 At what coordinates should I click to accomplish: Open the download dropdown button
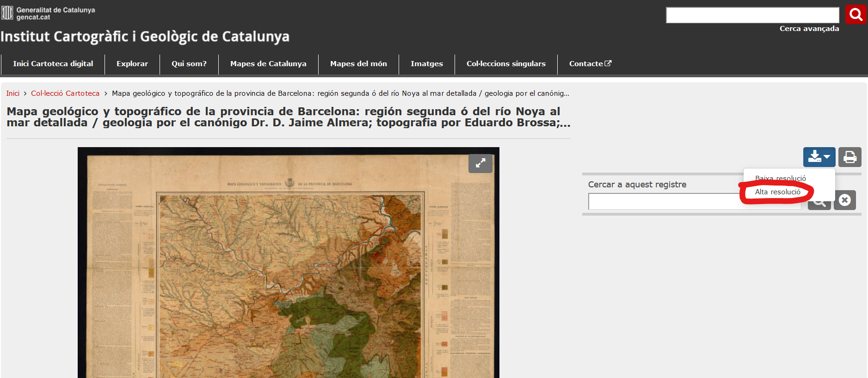click(819, 157)
